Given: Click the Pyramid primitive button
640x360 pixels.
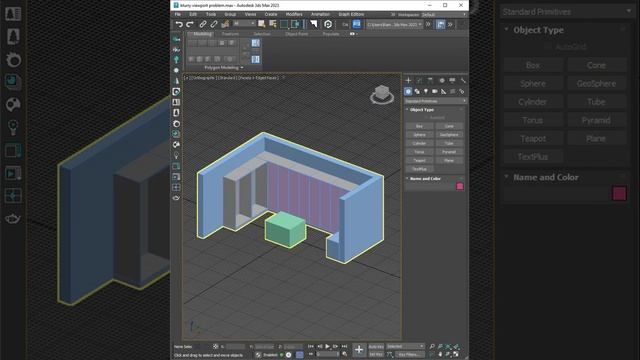Looking at the screenshot, I should [x=449, y=152].
